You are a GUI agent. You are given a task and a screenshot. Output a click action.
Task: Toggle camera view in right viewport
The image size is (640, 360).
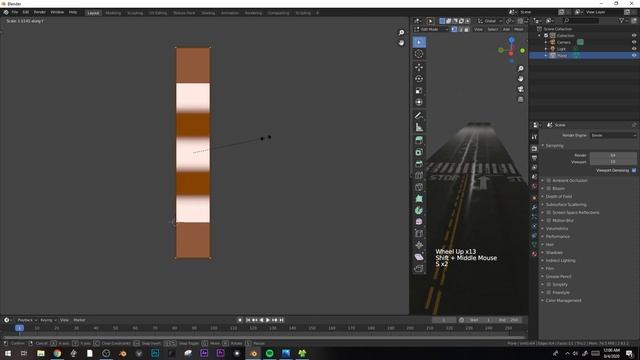point(520,89)
